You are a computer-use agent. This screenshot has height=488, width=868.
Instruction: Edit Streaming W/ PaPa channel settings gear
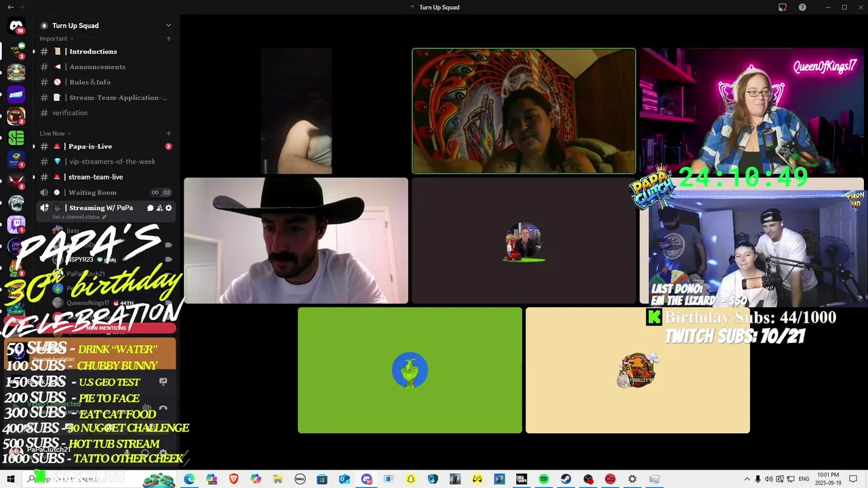[x=169, y=208]
